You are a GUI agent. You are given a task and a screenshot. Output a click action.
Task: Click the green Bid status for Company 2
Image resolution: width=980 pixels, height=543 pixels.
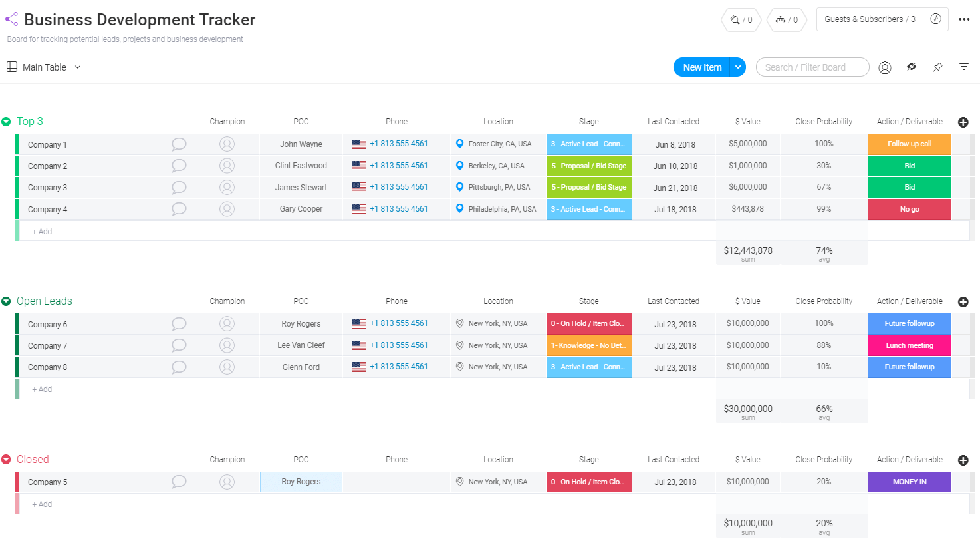tap(909, 166)
